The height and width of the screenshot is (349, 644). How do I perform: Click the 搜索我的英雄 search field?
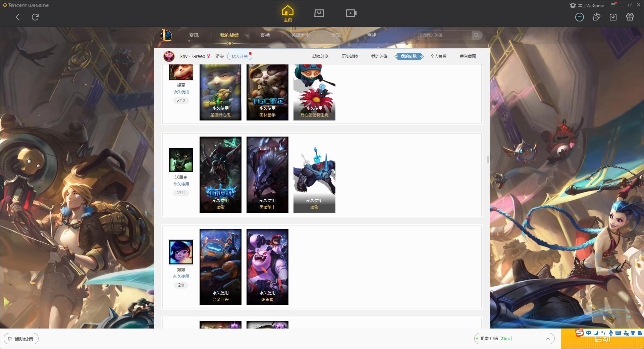[443, 35]
